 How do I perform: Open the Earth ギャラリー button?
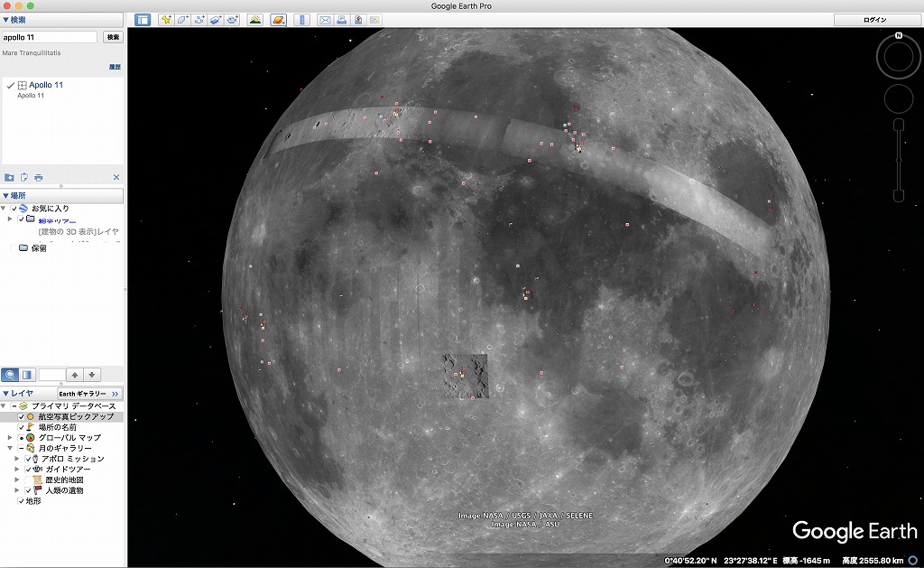coord(89,394)
